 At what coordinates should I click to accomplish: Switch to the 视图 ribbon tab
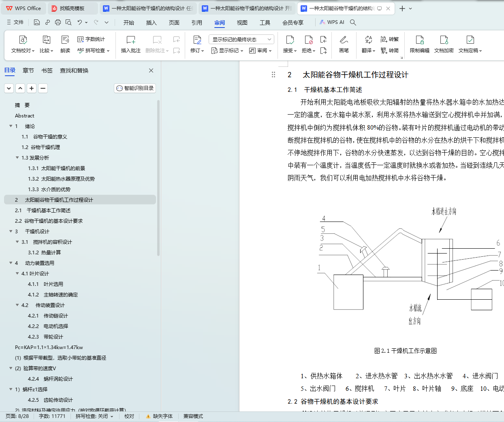tap(242, 23)
